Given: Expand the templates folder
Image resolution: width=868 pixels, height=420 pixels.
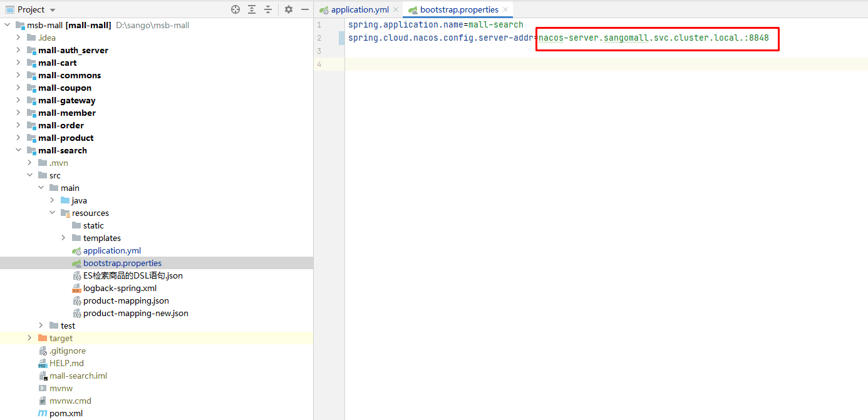Looking at the screenshot, I should tap(64, 238).
